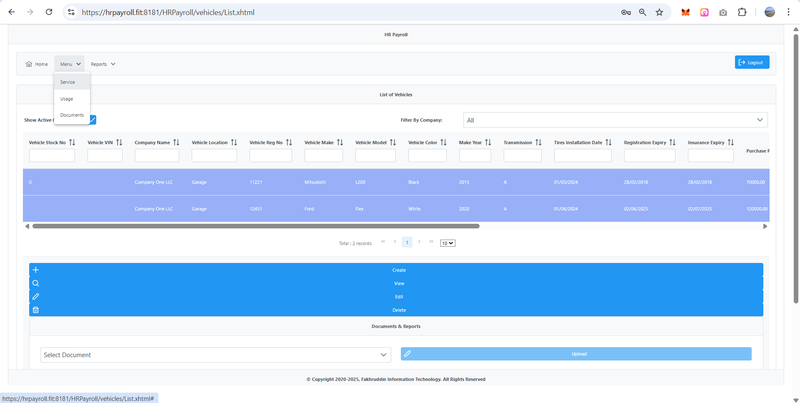Choose Service from the open Menu
This screenshot has width=800, height=403.
(68, 82)
